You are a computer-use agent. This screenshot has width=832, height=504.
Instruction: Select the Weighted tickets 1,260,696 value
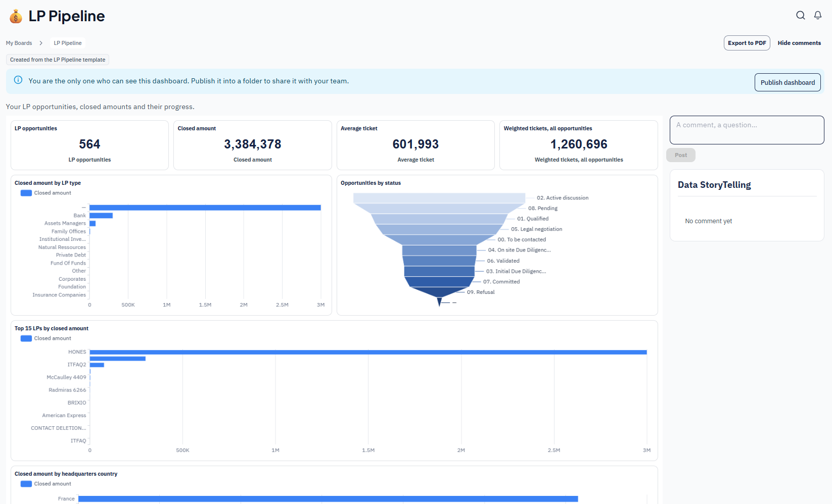point(579,144)
